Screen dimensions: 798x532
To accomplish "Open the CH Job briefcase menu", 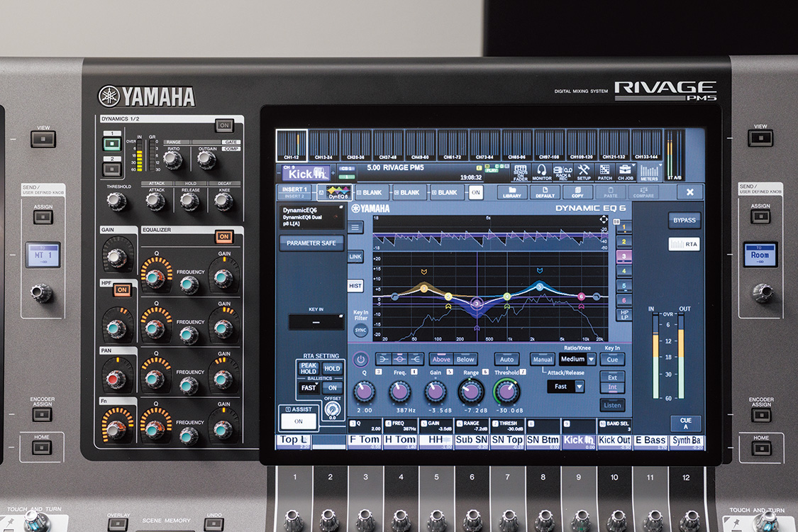I will pyautogui.click(x=626, y=172).
